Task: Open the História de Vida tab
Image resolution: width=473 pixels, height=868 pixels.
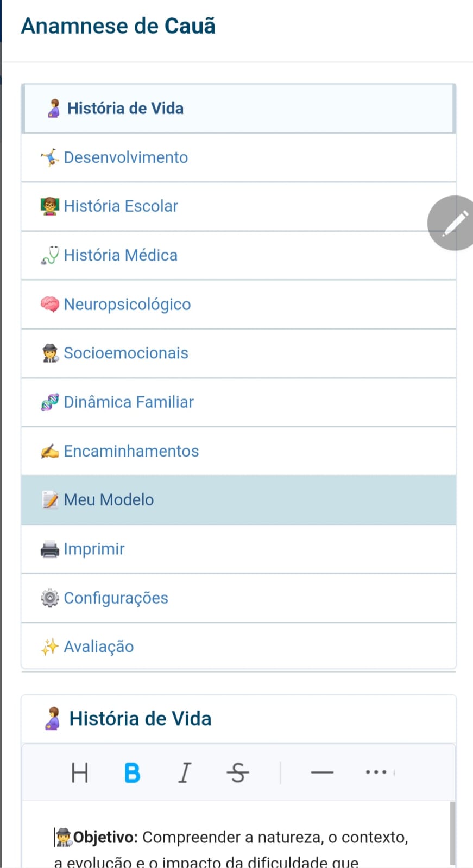Action: click(x=125, y=109)
